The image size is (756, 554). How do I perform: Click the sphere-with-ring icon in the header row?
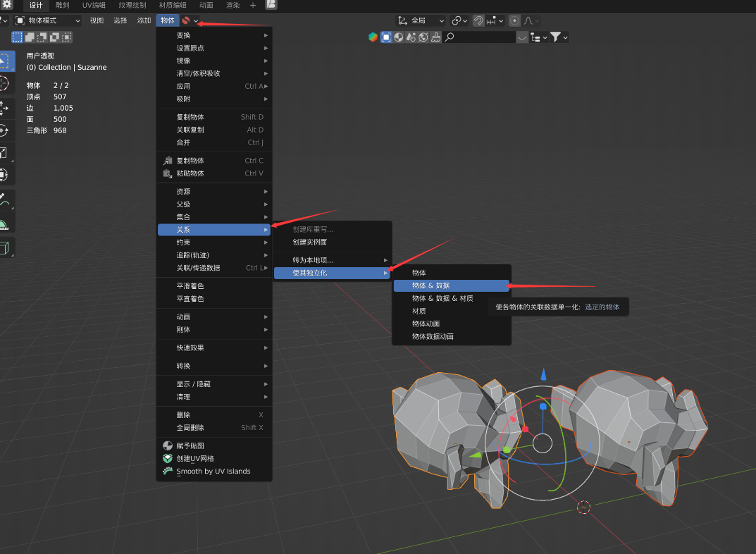[x=411, y=37]
